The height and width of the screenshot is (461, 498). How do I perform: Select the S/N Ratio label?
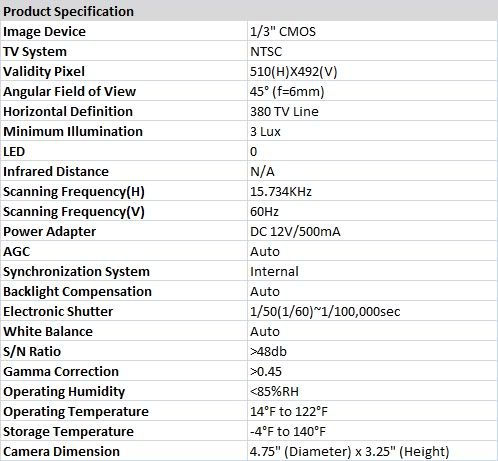click(32, 352)
